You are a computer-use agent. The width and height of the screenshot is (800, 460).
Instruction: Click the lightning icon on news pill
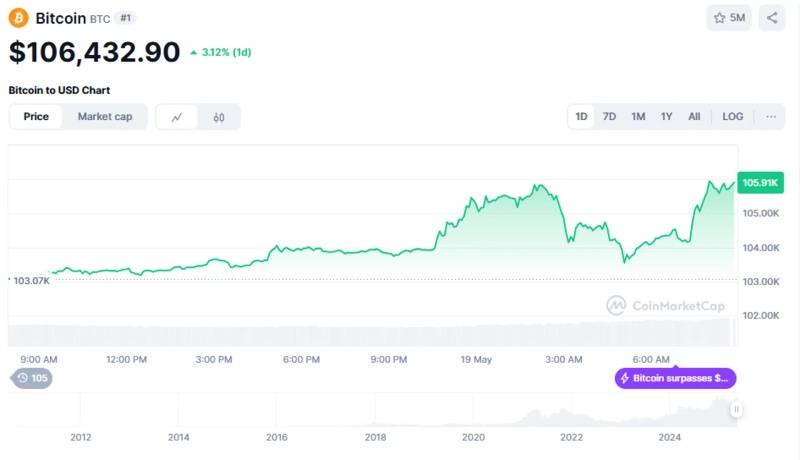(x=625, y=379)
